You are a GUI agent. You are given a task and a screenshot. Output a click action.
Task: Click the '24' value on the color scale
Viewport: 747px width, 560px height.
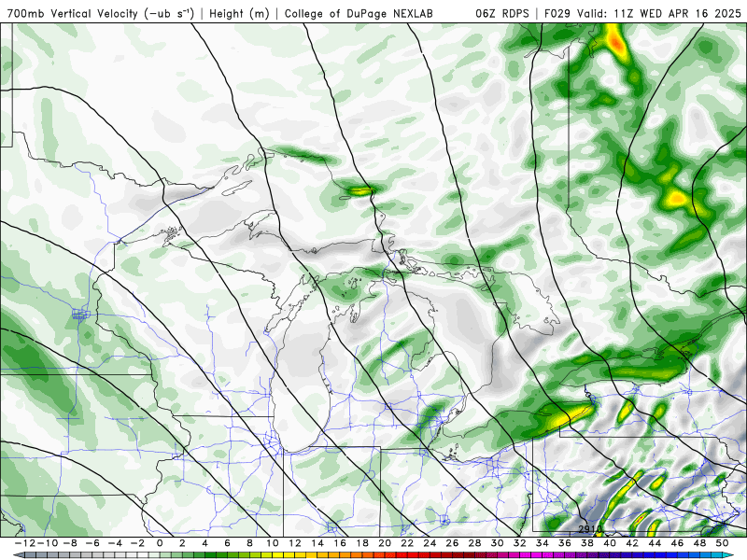coord(430,543)
